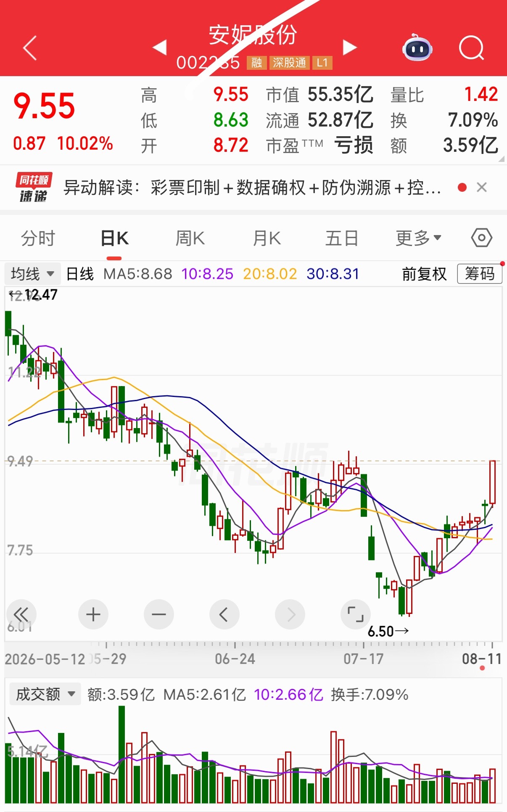Tap the 06-24 date label
This screenshot has width=507, height=812.
235,659
